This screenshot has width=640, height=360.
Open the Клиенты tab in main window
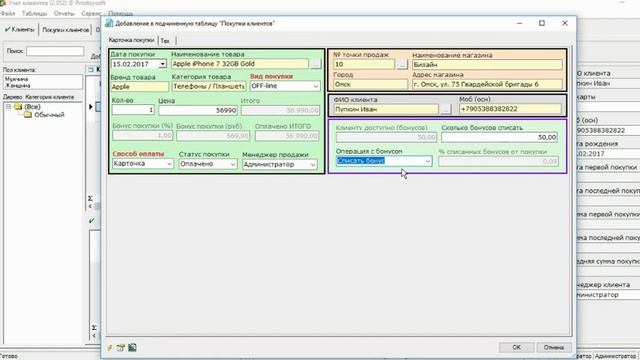[x=20, y=29]
